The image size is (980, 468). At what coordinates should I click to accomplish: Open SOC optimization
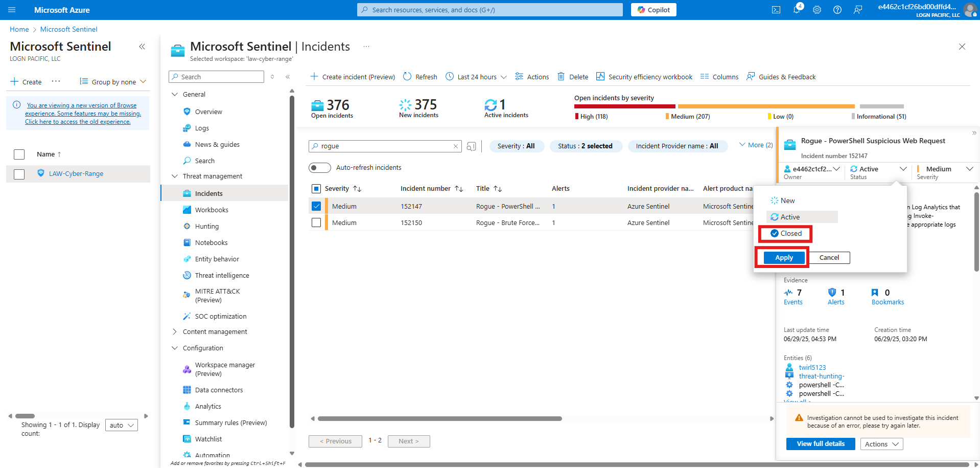pyautogui.click(x=221, y=316)
